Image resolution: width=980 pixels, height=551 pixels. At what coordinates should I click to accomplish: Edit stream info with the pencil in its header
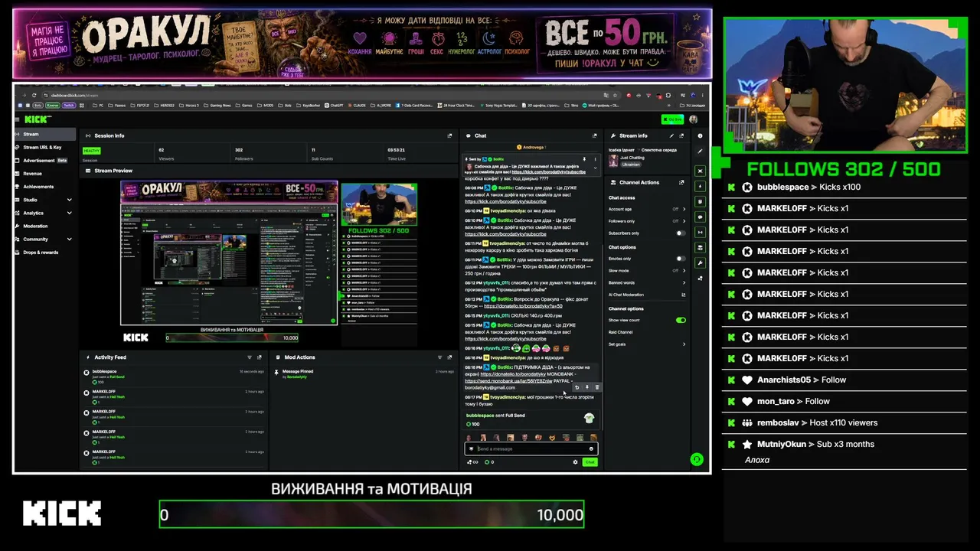671,135
